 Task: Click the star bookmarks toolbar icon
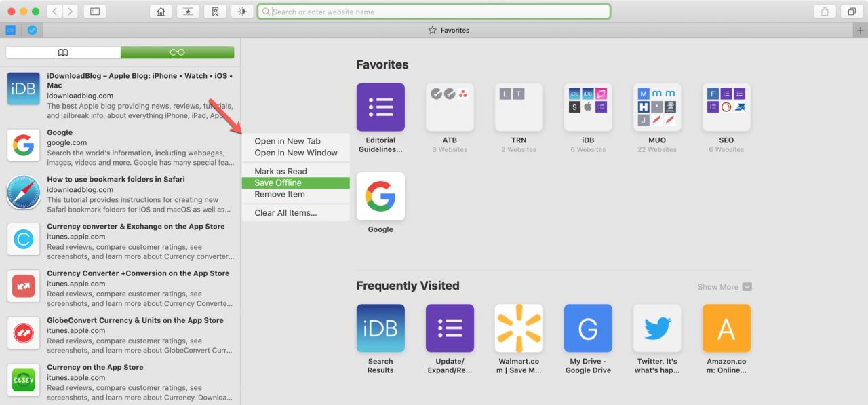[x=187, y=12]
